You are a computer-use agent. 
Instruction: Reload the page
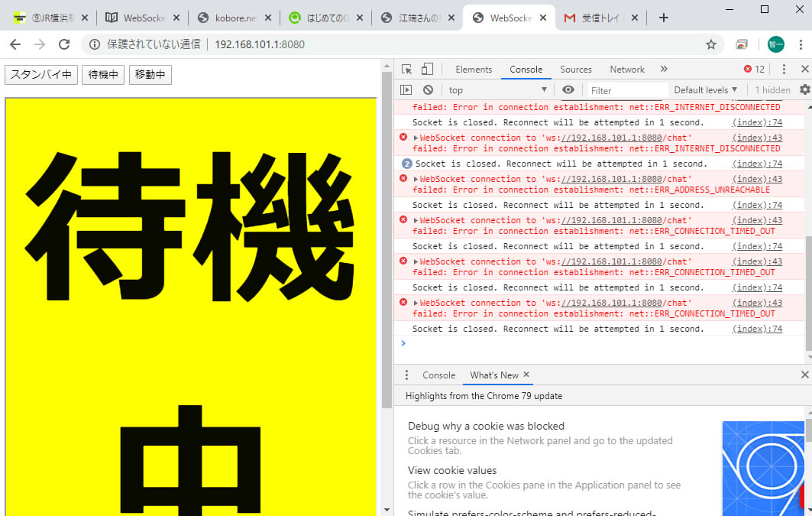click(x=64, y=44)
